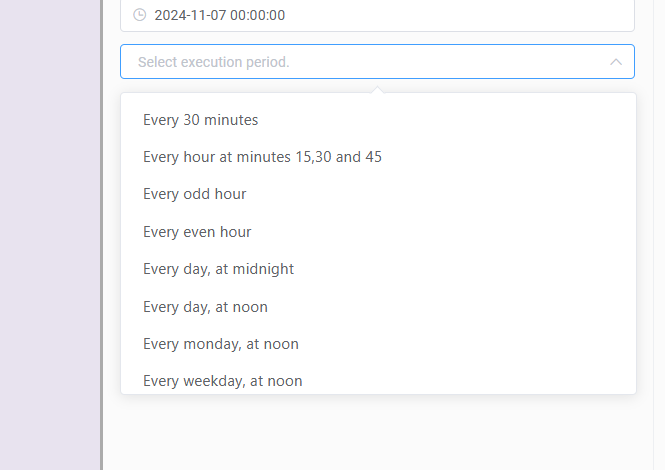Image resolution: width=665 pixels, height=470 pixels.
Task: Select the Every odd hour option
Action: pyautogui.click(x=195, y=194)
